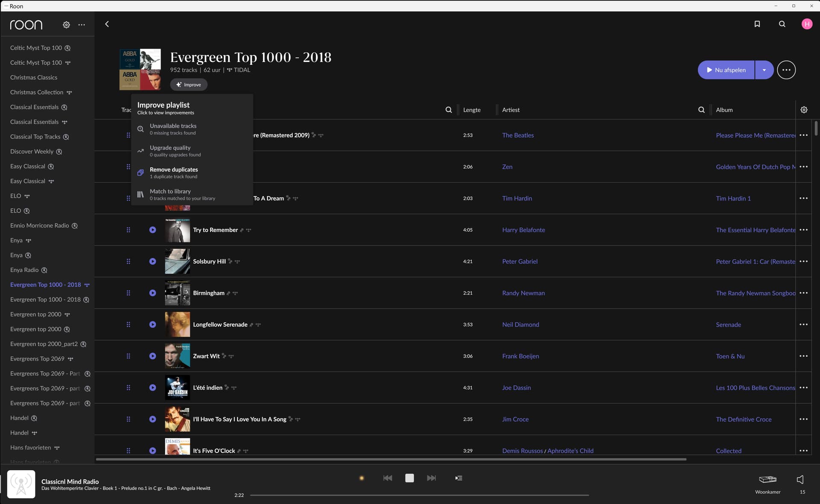Open the search magnifier in top bar
The height and width of the screenshot is (504, 820).
[782, 24]
